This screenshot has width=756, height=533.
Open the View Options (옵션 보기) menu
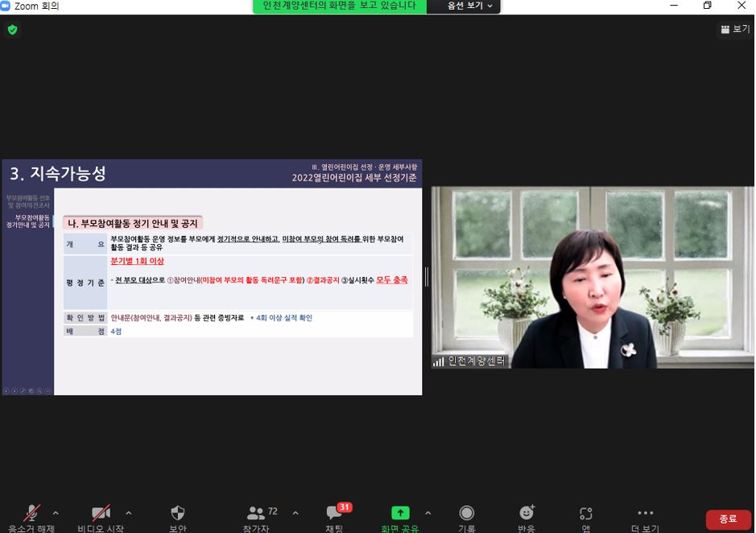click(x=470, y=6)
